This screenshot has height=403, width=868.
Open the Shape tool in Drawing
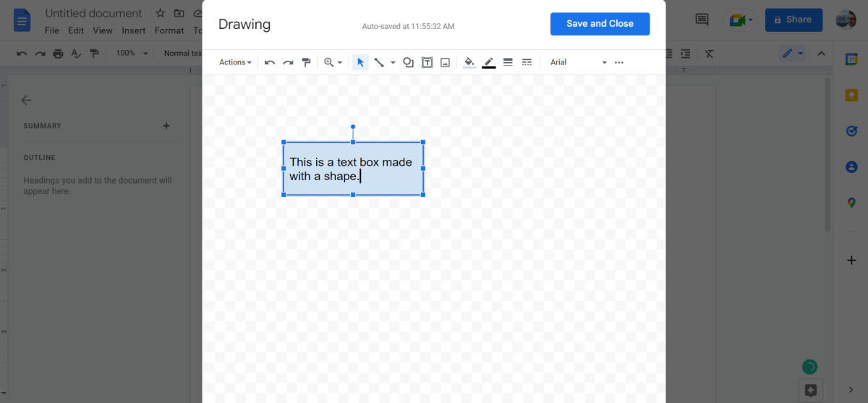click(409, 62)
